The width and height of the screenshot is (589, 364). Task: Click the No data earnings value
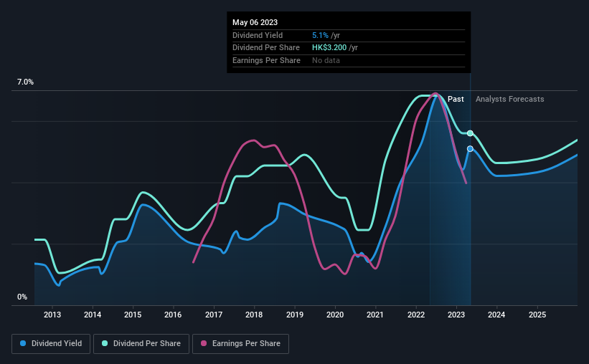326,60
